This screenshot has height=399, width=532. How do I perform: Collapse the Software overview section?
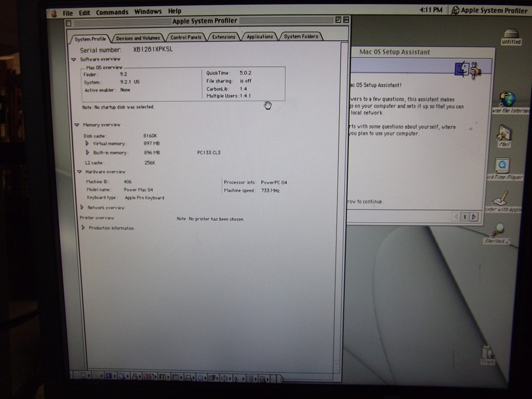(x=73, y=60)
